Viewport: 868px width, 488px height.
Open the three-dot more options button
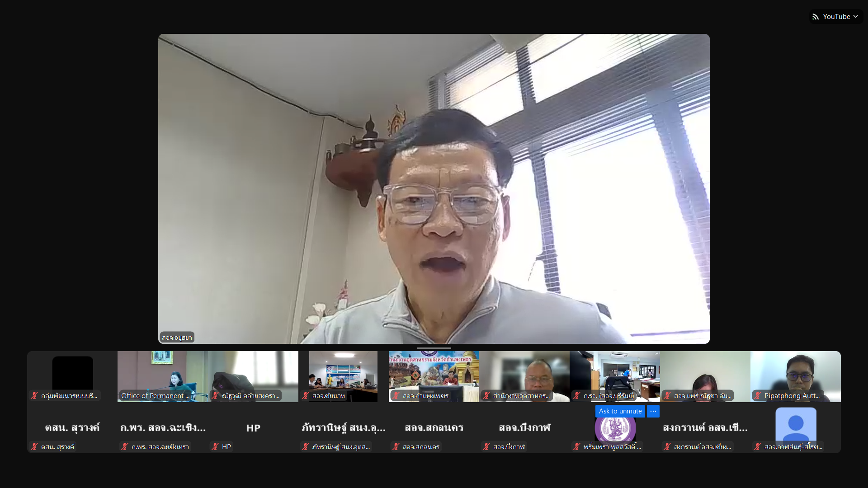point(653,411)
